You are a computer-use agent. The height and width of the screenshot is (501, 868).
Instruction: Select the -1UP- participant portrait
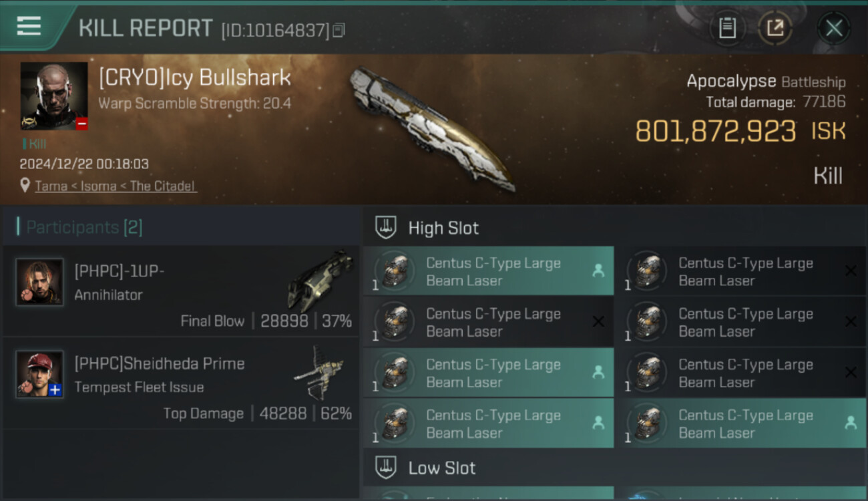40,282
